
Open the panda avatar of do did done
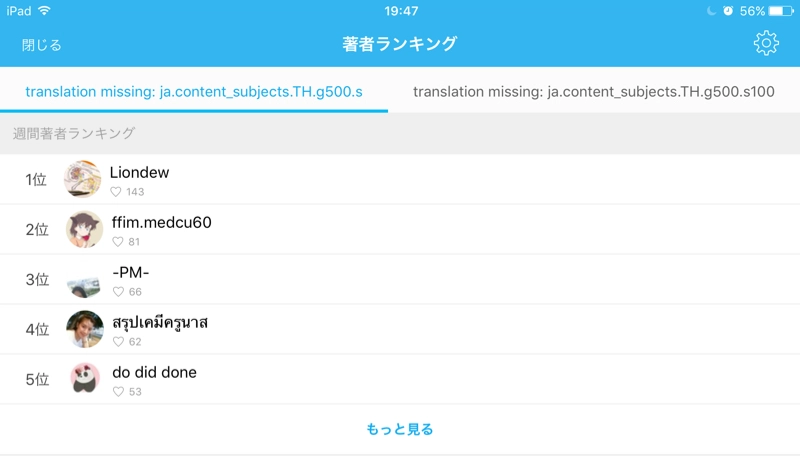[84, 379]
